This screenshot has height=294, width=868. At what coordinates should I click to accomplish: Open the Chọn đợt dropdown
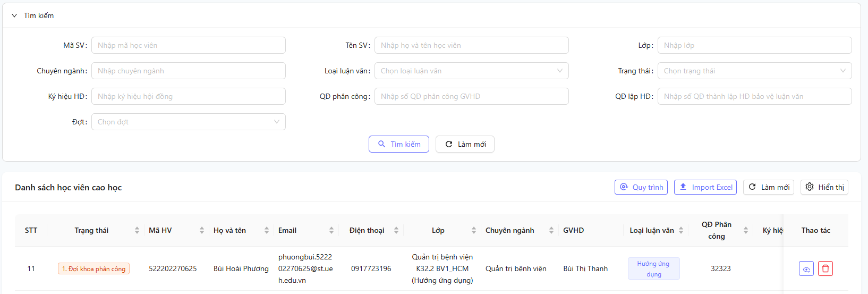188,122
